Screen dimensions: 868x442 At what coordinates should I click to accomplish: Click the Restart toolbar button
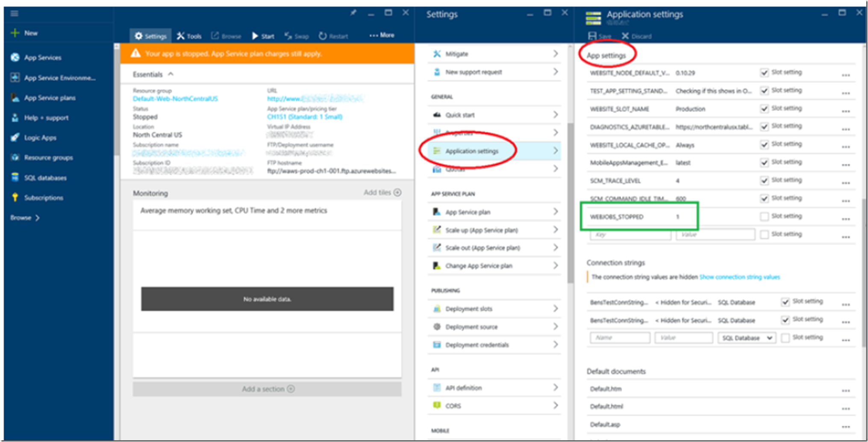point(333,36)
